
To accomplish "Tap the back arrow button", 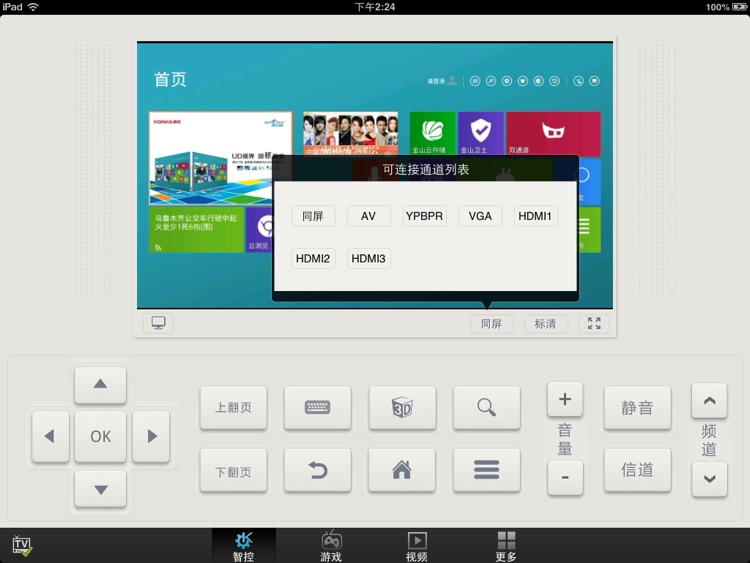I will tap(318, 471).
